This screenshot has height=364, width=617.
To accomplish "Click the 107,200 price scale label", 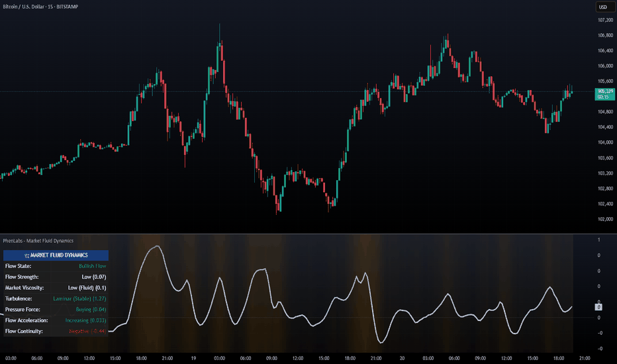I will pyautogui.click(x=606, y=20).
